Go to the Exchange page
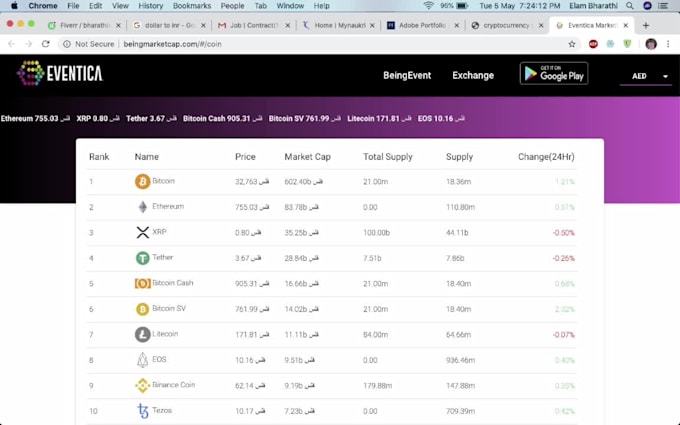This screenshot has height=425, width=680. click(473, 75)
